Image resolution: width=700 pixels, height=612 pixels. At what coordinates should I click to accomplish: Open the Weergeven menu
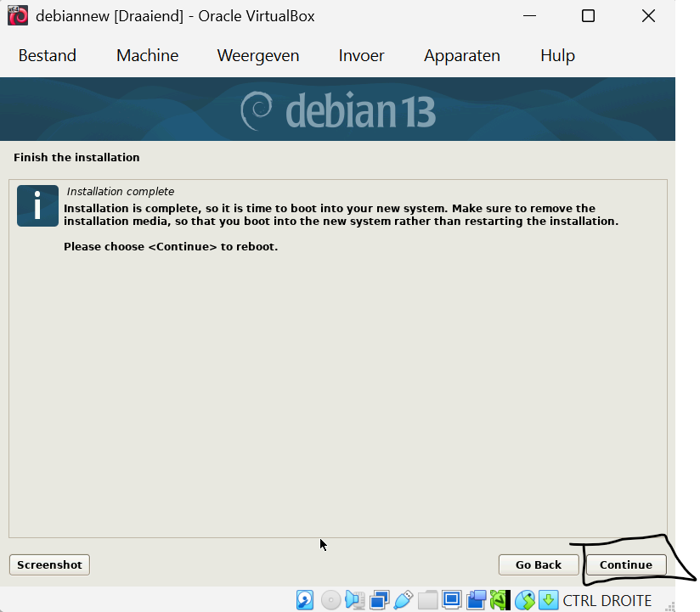tap(258, 56)
